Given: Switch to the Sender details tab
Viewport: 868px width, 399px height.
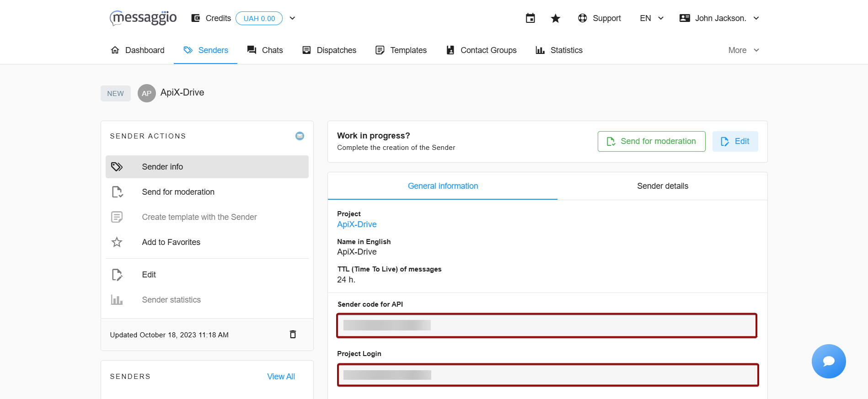Looking at the screenshot, I should 662,186.
